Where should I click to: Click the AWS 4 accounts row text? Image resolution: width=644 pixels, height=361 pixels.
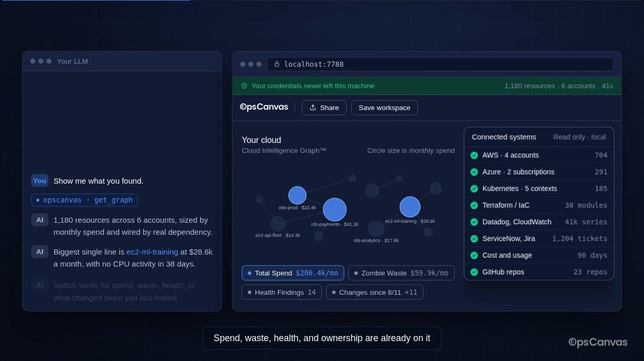tap(511, 155)
